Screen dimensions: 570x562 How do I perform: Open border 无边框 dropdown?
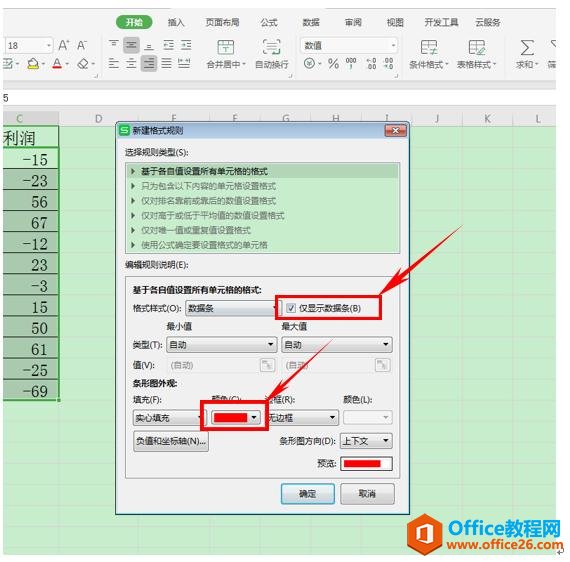click(x=302, y=418)
